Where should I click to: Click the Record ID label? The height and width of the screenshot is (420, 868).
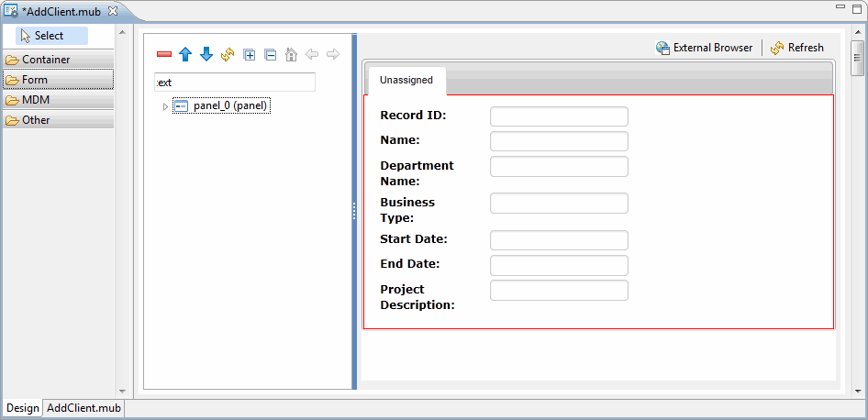(x=413, y=116)
